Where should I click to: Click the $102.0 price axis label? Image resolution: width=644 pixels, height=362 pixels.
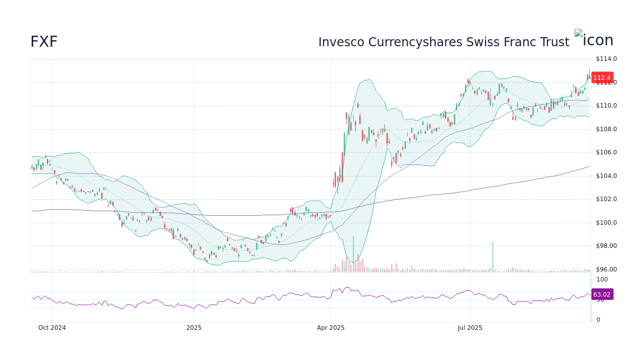[606, 199]
